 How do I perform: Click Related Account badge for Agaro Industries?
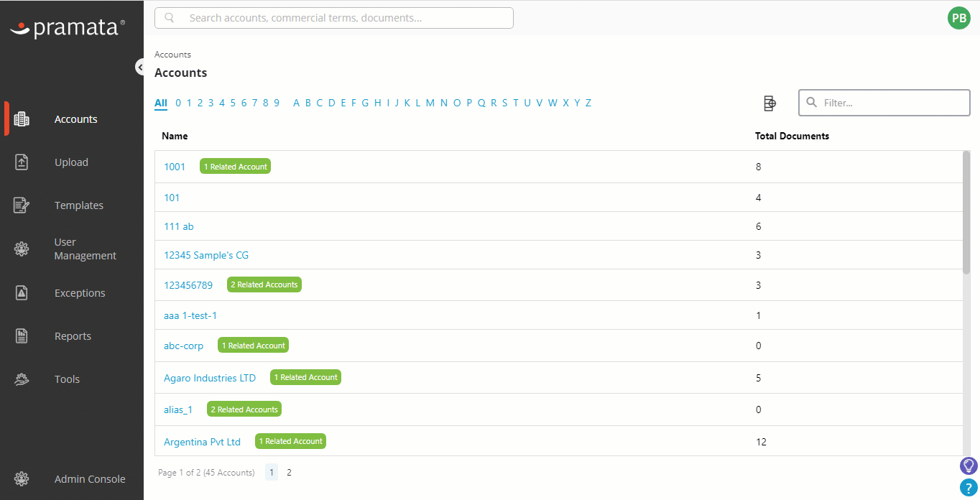[x=305, y=377]
